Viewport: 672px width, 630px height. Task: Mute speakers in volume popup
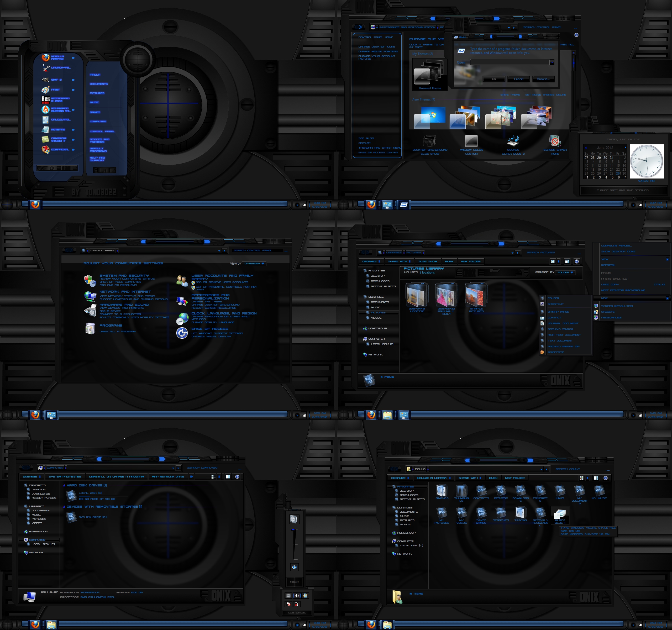295,567
